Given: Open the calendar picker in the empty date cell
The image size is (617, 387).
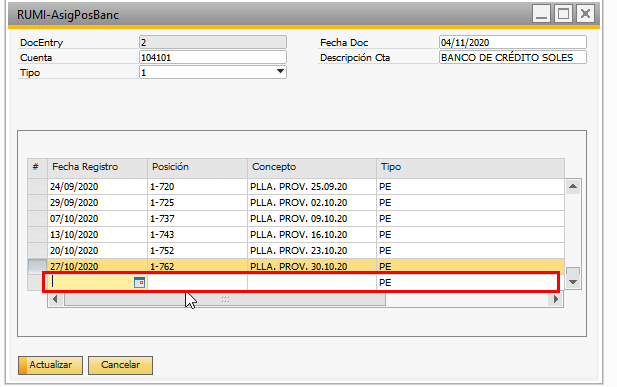Looking at the screenshot, I should pyautogui.click(x=139, y=282).
